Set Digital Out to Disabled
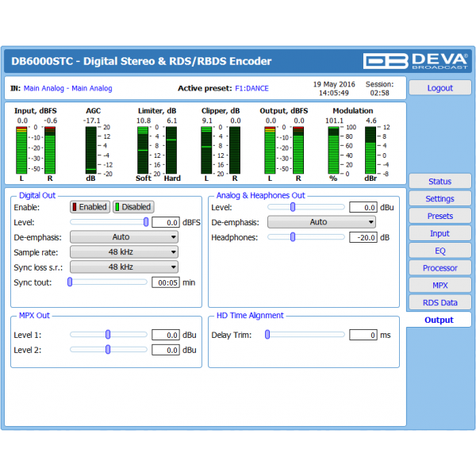This screenshot has width=476, height=476. pos(133,207)
